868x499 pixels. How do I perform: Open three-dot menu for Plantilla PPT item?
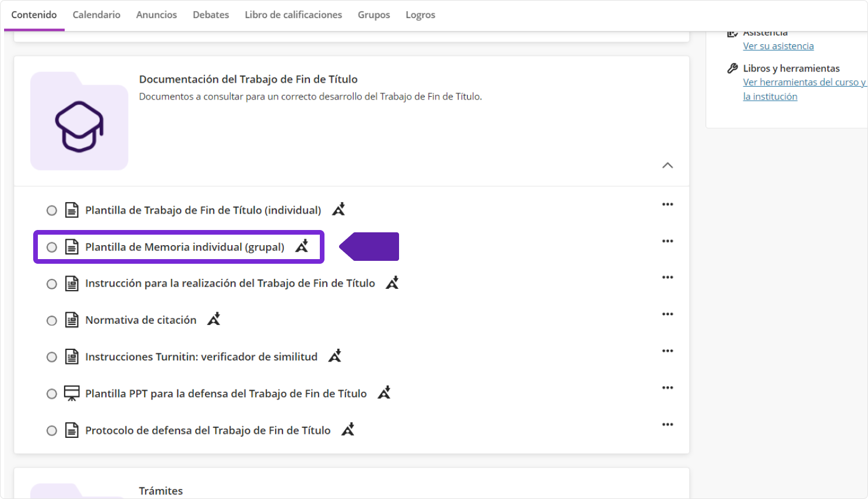pos(668,388)
